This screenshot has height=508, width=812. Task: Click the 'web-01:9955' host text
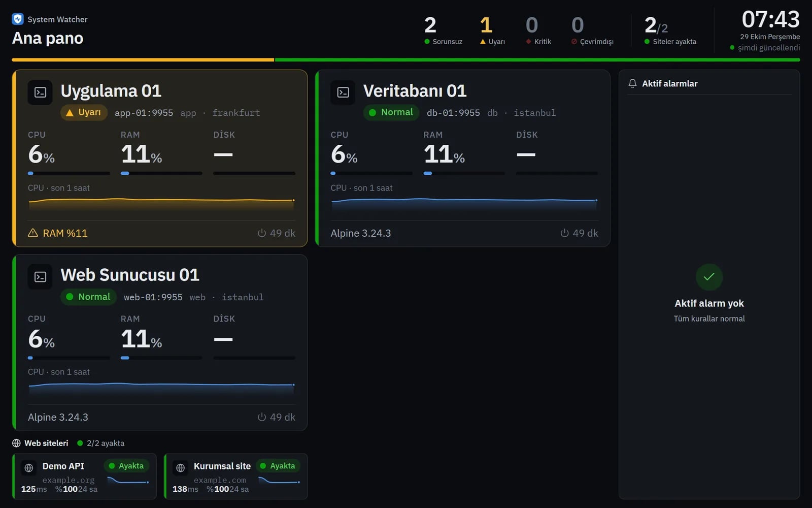coord(153,297)
